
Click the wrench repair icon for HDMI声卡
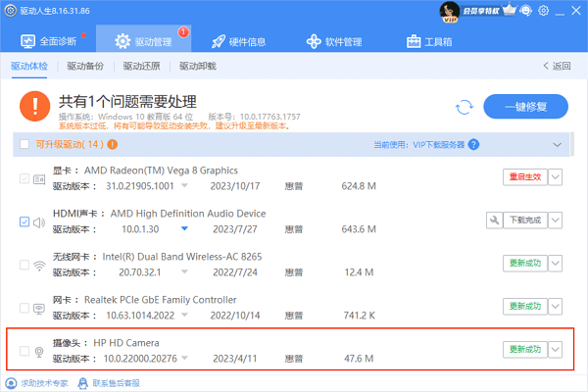point(494,220)
